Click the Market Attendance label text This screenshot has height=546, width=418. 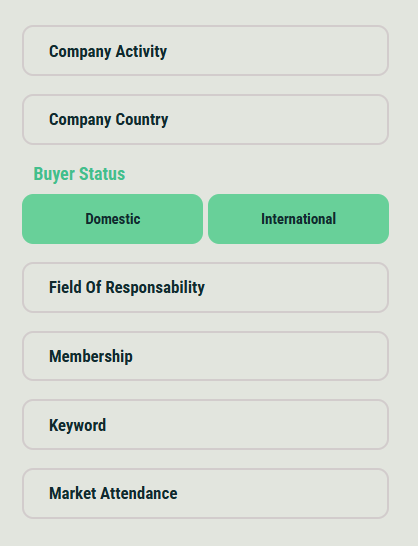tap(113, 493)
